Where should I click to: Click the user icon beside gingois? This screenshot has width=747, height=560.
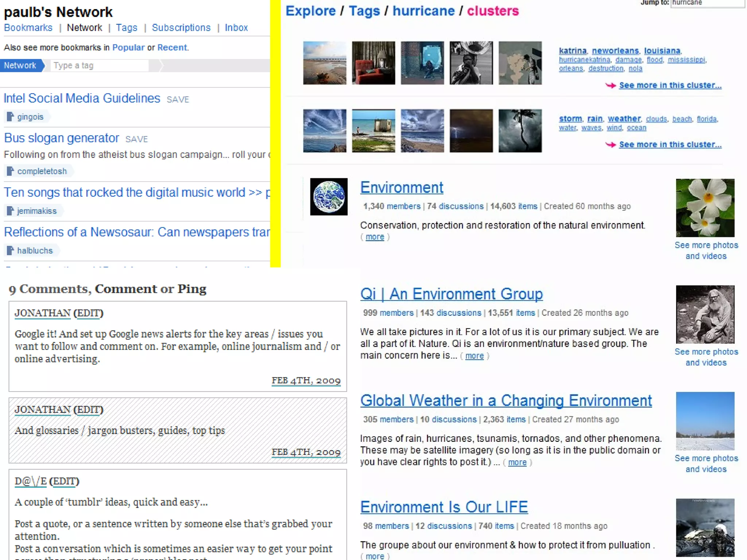(10, 117)
